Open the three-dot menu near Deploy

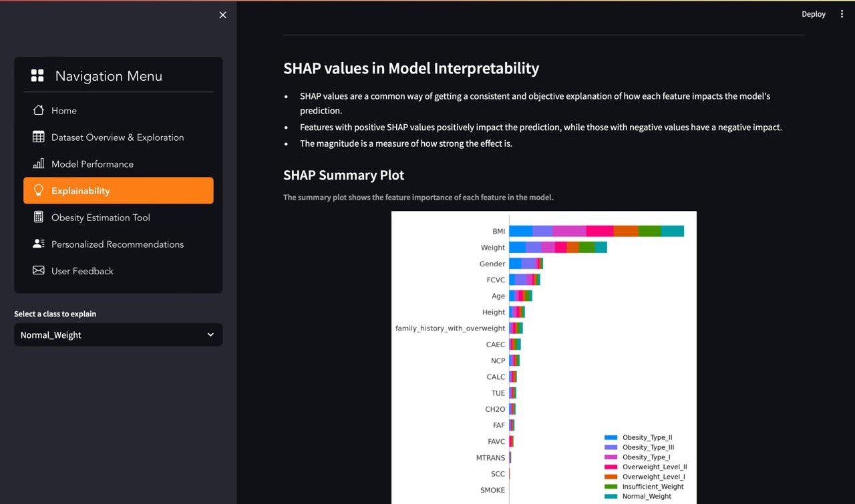click(x=842, y=14)
